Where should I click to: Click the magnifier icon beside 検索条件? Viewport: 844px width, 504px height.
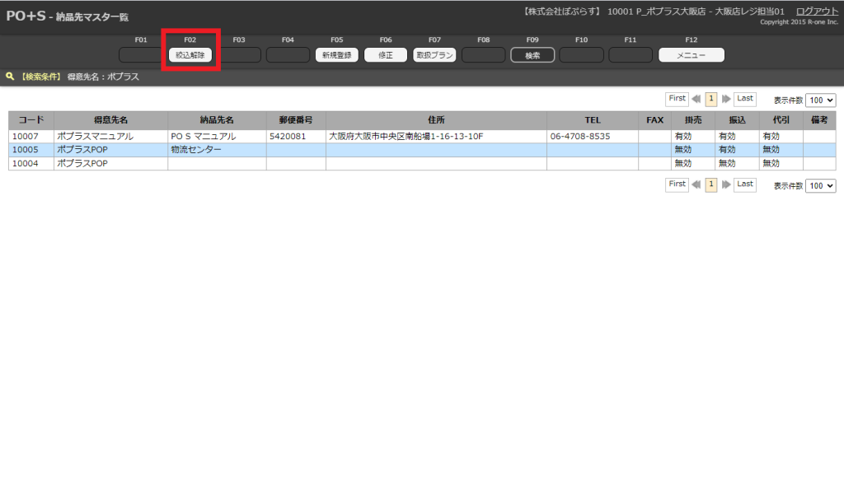tap(10, 77)
